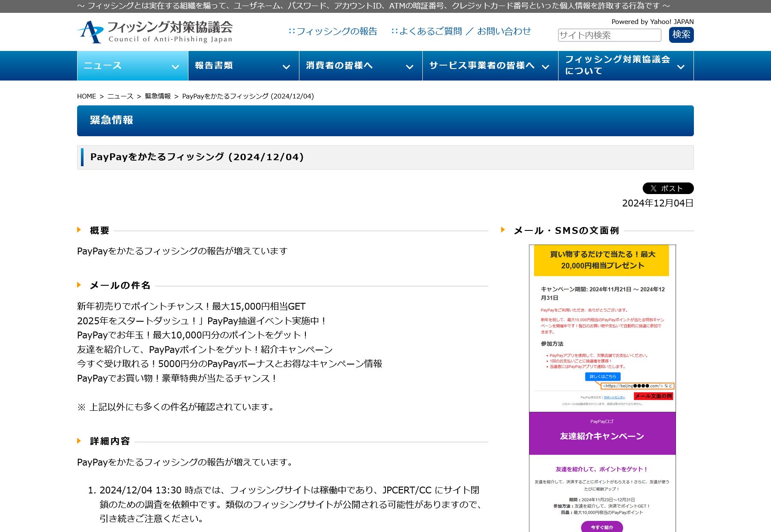Click the 緊急情報 section banner
771x532 pixels.
[385, 121]
